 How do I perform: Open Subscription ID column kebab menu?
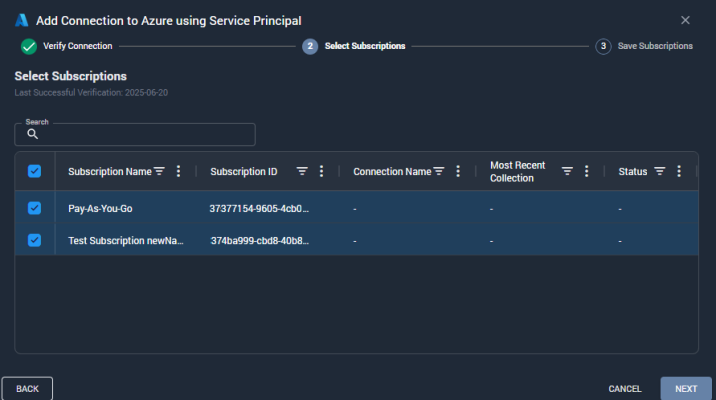tap(321, 171)
